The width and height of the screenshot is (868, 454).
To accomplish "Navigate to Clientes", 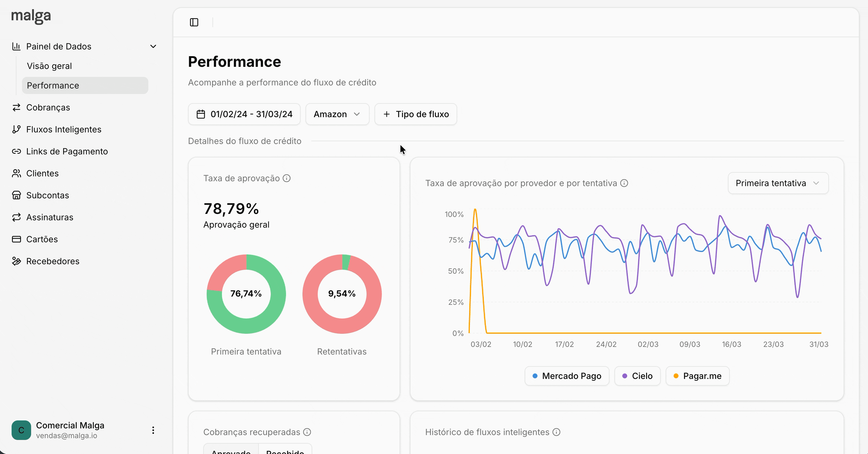I will pyautogui.click(x=42, y=173).
